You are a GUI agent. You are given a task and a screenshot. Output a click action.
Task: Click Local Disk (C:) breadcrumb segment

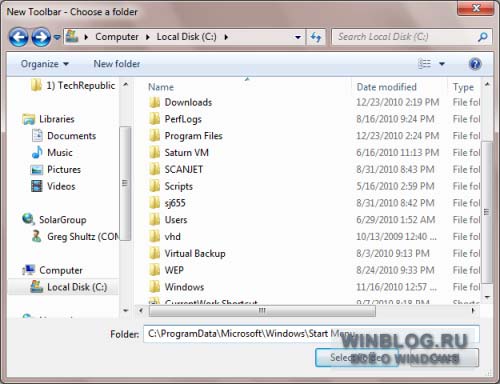[x=187, y=37]
